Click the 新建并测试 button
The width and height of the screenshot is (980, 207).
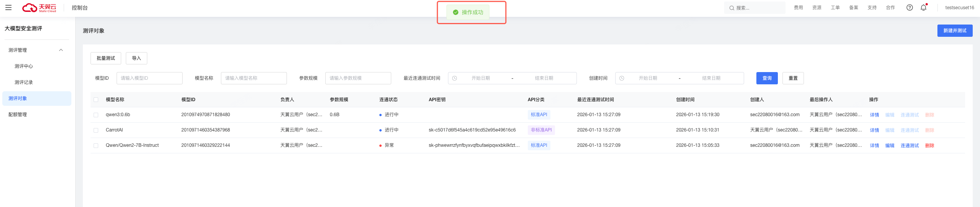955,31
